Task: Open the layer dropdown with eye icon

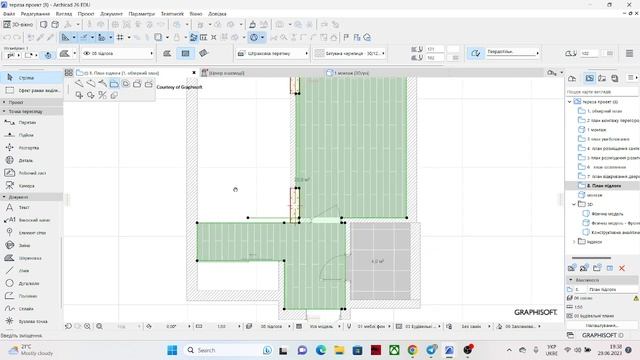Action: [118, 53]
